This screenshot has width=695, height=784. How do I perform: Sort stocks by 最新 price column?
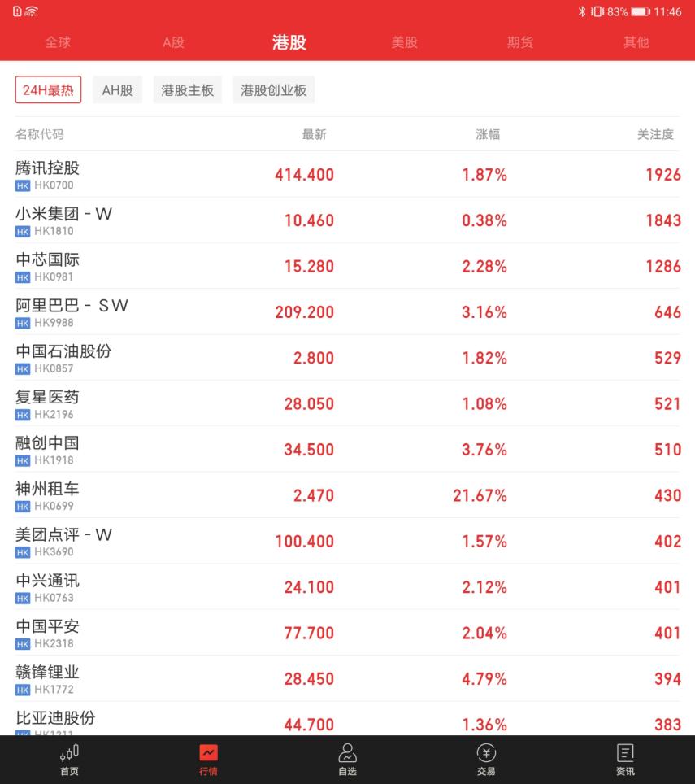pyautogui.click(x=313, y=134)
